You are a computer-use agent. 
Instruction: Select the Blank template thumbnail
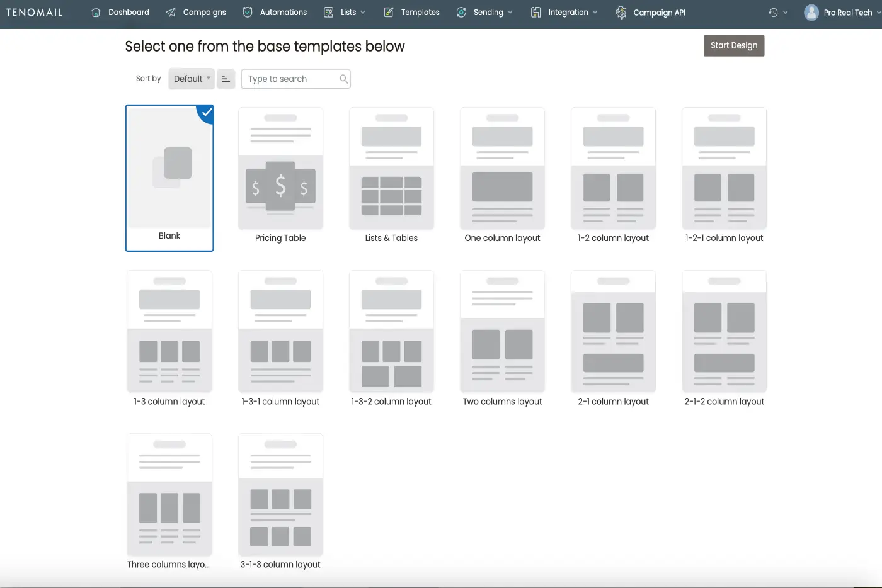pos(169,167)
